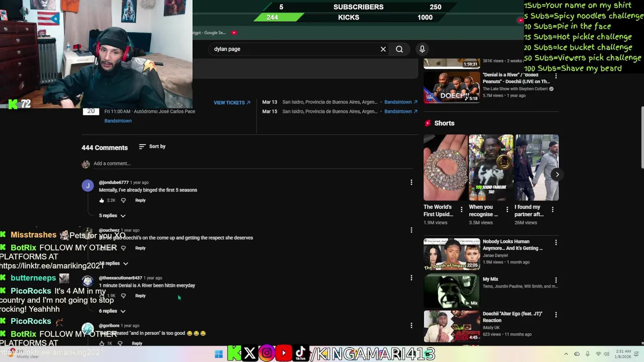Open menu for 'When you recognise' short
This screenshot has width=644, height=362.
(x=507, y=210)
